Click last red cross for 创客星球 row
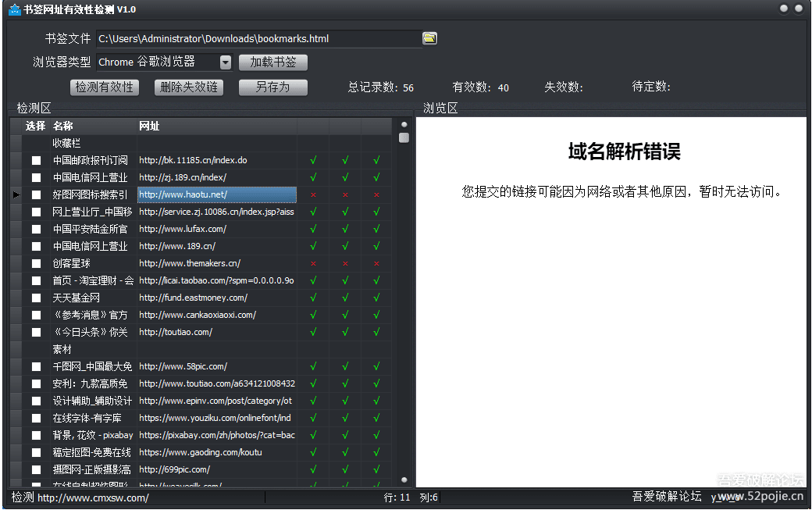This screenshot has width=812, height=510. pyautogui.click(x=376, y=263)
